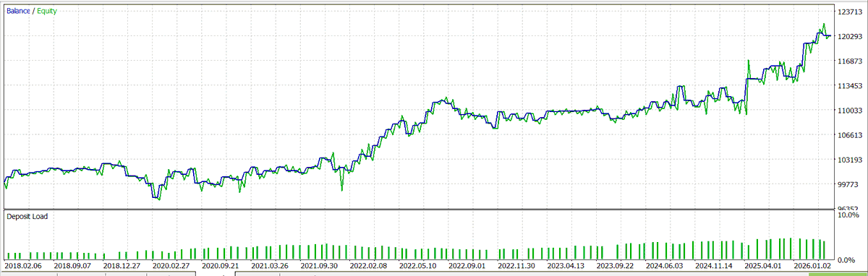This screenshot has height=276, width=868.
Task: Click the 110033 axis value
Action: click(x=849, y=111)
